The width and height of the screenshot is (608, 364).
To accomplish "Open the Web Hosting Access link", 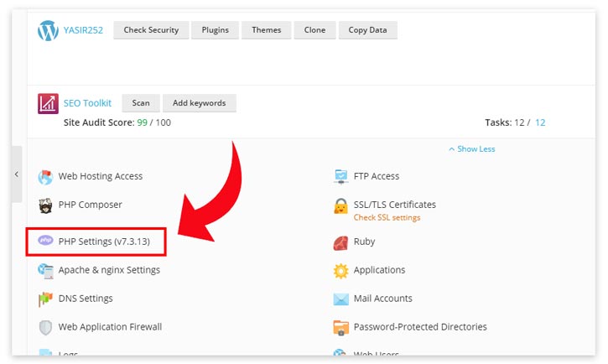I will coord(101,176).
